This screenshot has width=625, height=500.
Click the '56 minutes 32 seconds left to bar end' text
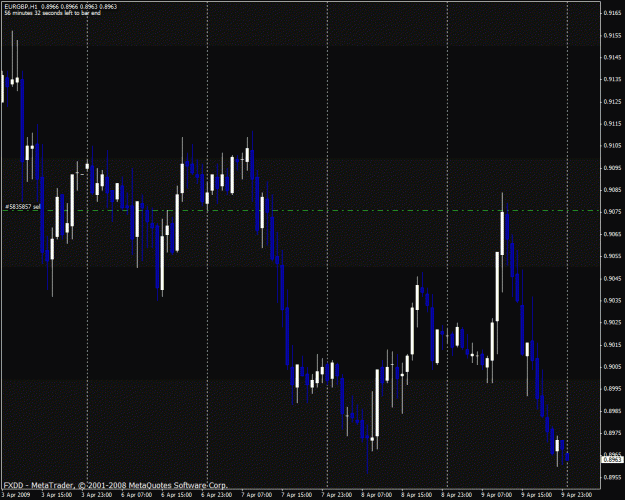tap(52, 13)
